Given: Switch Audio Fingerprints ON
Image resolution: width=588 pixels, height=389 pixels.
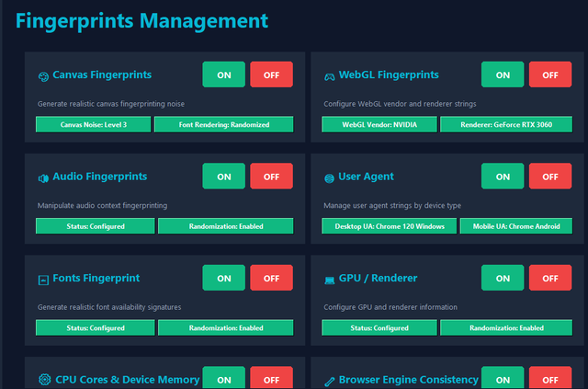Looking at the screenshot, I should (224, 176).
